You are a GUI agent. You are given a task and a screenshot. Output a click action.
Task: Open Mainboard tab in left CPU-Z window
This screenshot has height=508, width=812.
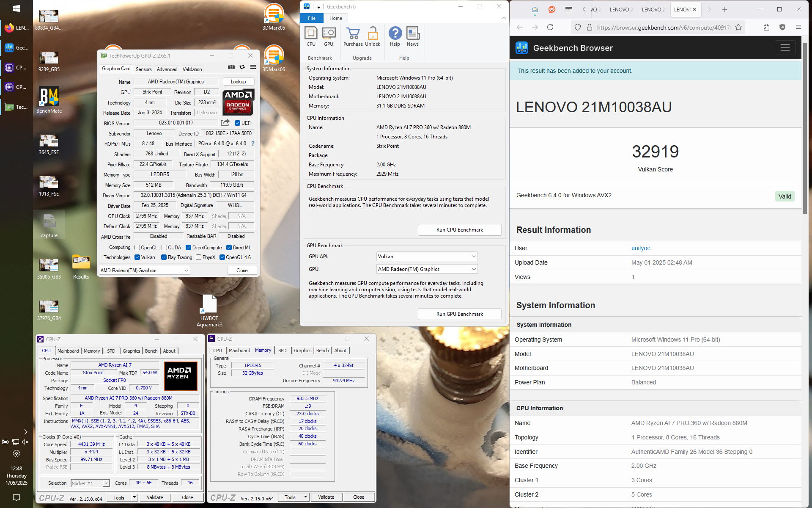pyautogui.click(x=68, y=351)
